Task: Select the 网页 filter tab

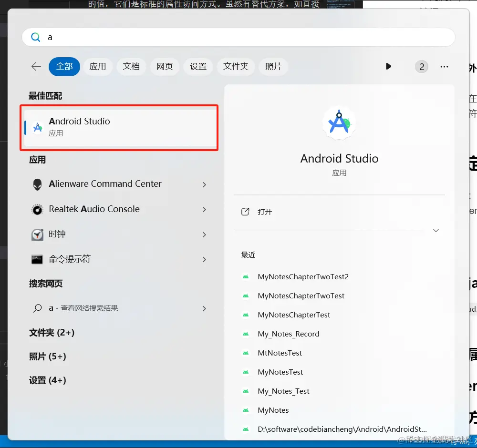Action: (x=165, y=66)
